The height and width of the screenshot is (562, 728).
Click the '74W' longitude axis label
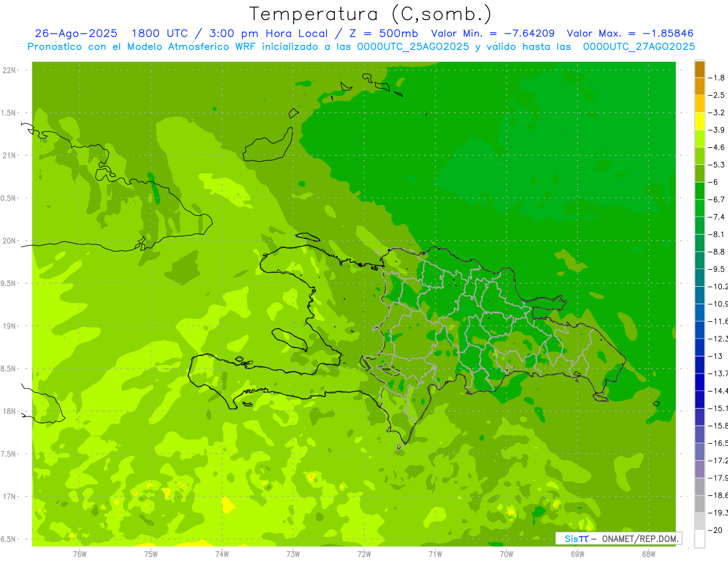point(222,554)
